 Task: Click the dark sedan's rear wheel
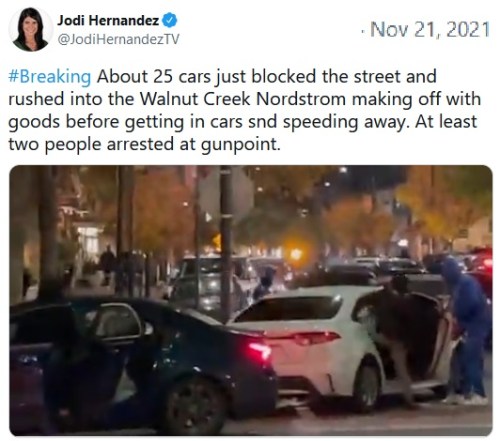click(x=194, y=406)
